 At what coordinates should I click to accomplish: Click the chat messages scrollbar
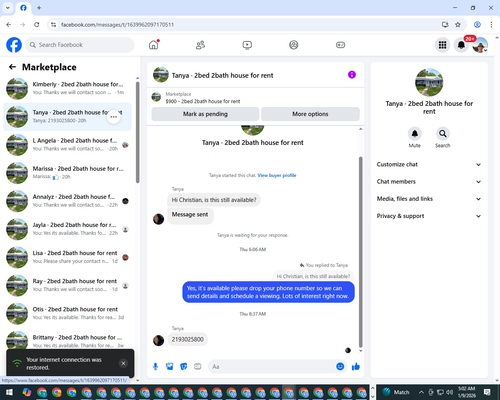360,252
